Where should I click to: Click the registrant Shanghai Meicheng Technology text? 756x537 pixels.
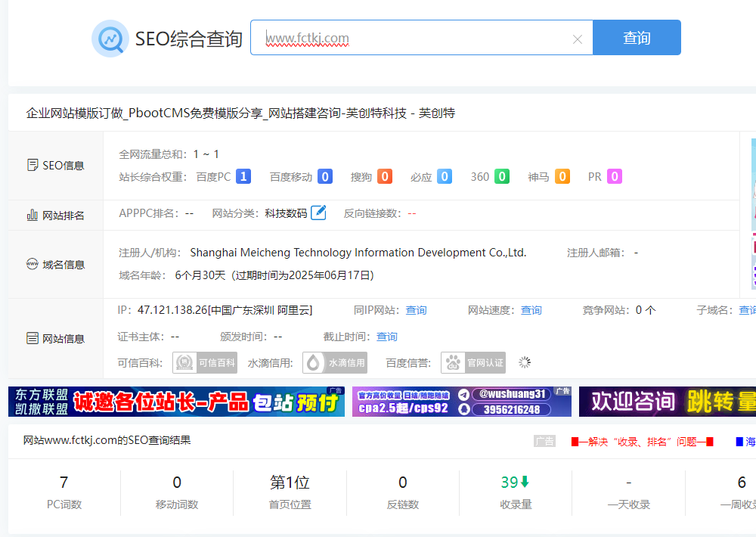[x=358, y=253]
